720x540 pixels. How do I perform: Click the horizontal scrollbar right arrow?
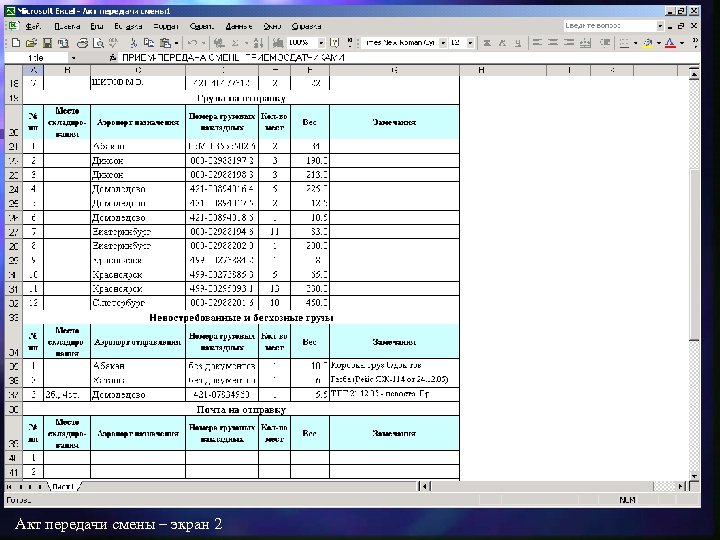[x=681, y=486]
